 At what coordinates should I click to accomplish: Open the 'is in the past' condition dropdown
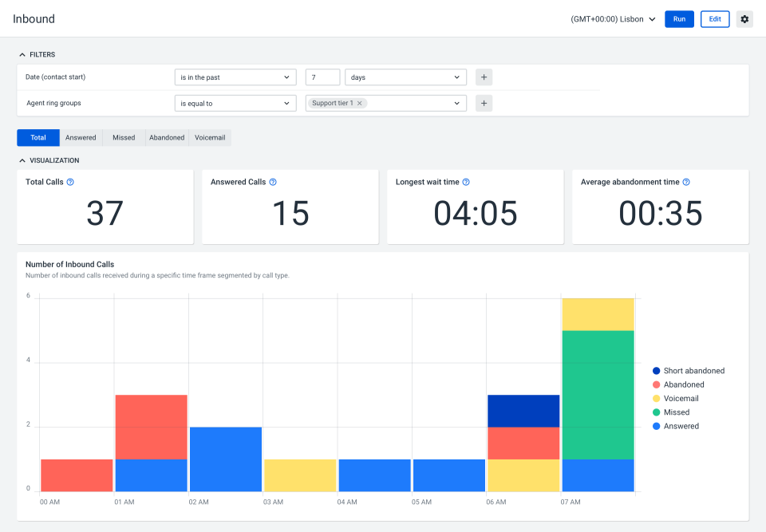tap(235, 77)
